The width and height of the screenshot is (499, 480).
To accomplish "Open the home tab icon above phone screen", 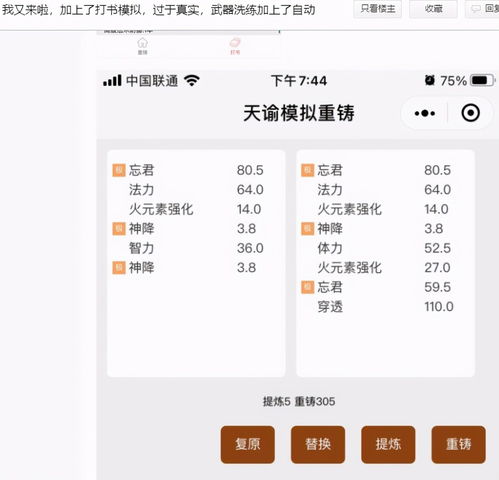I will pyautogui.click(x=143, y=46).
